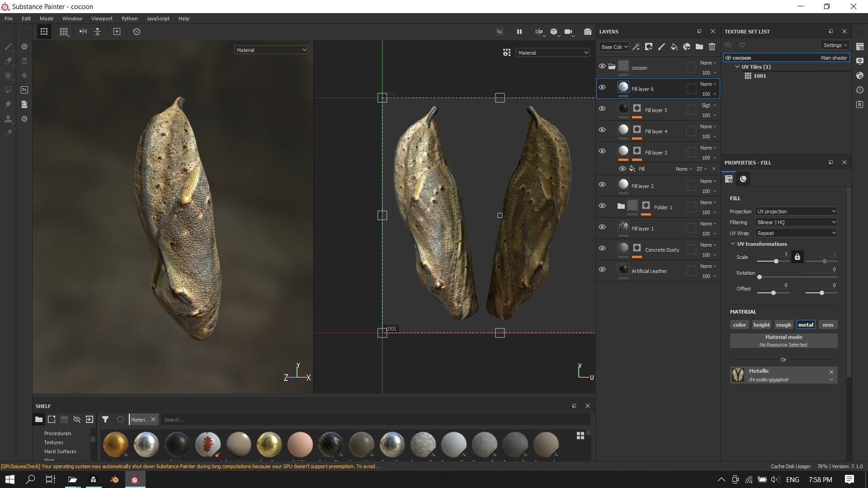
Task: Toggle the rough material channel
Action: click(783, 325)
